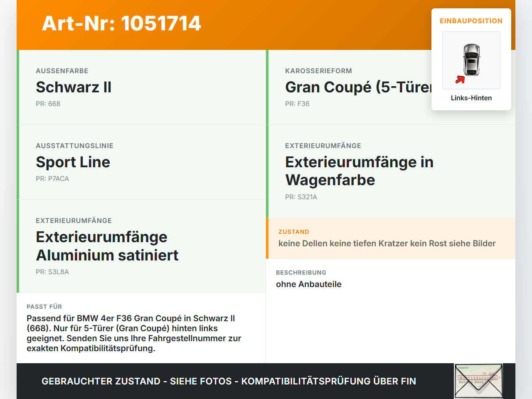Click Exterieurumfänge Aluminium satiniert card
The image size is (532, 399).
coord(141,246)
